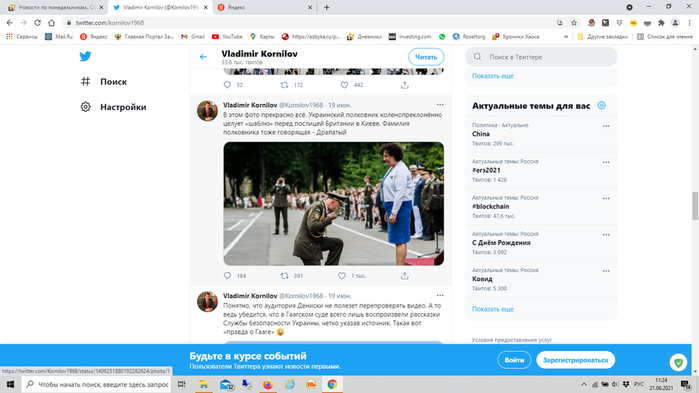The image size is (699, 393).
Task: Open the China trending topic
Action: coord(541,134)
